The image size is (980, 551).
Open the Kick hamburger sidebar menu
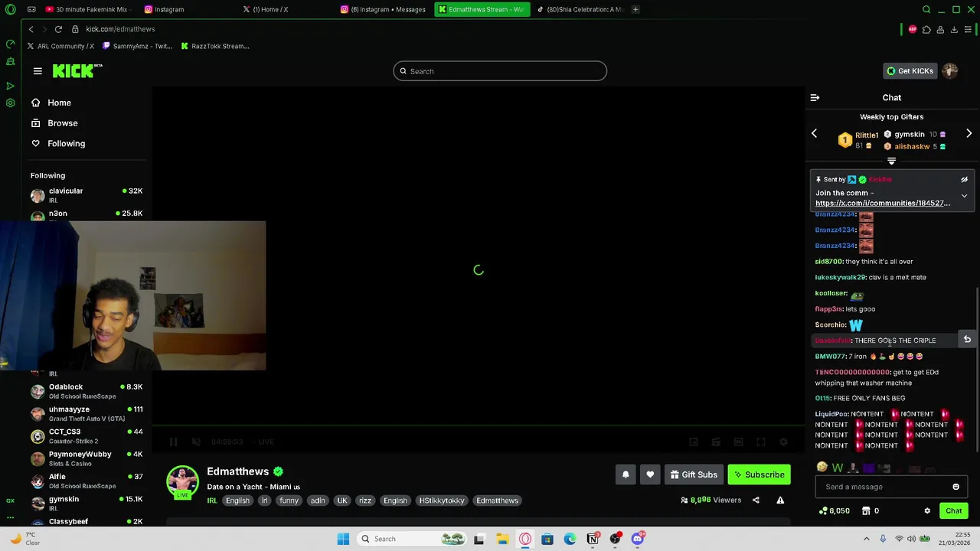pos(38,71)
